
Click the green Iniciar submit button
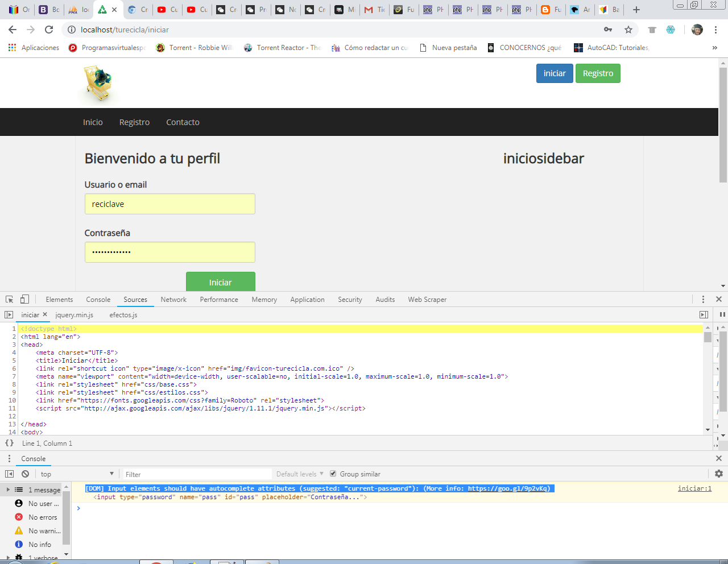click(220, 282)
